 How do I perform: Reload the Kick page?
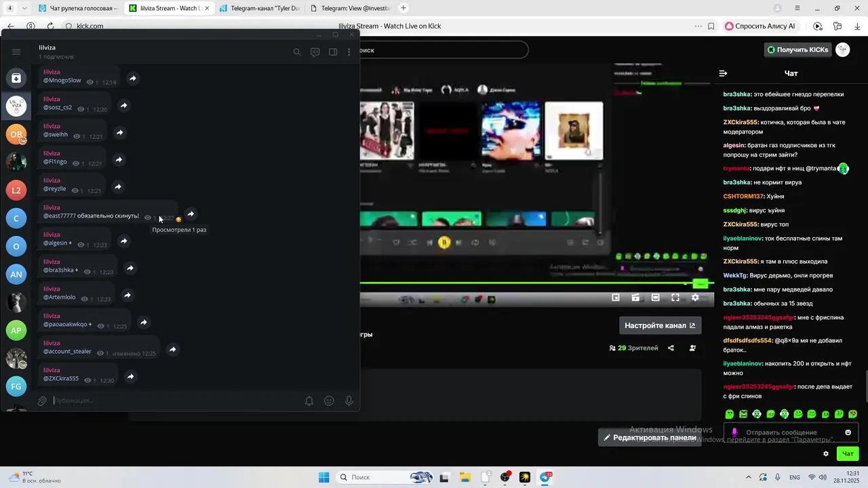click(x=50, y=26)
